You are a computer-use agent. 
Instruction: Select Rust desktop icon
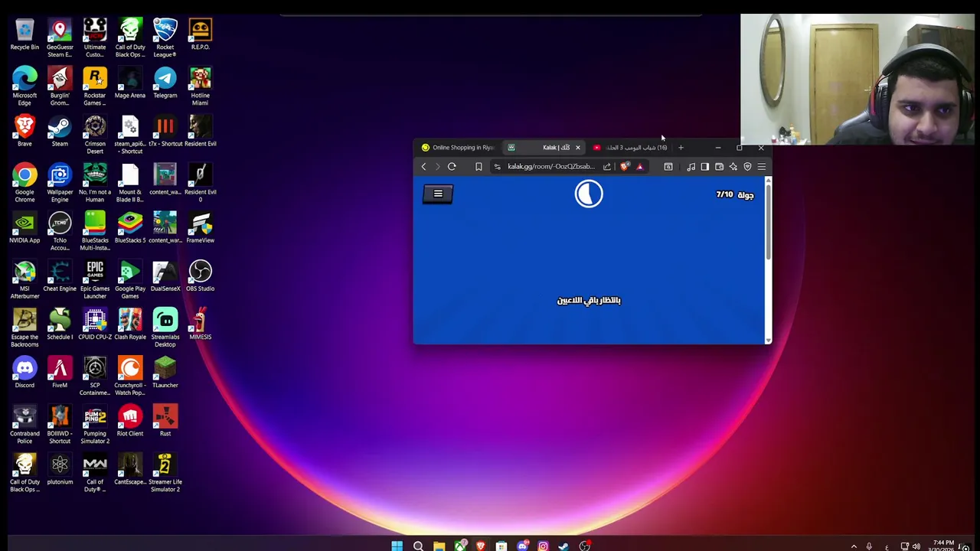coord(165,421)
